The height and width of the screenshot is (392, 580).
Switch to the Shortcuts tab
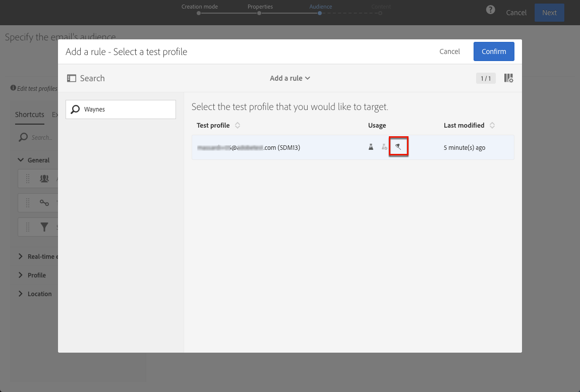pyautogui.click(x=30, y=115)
